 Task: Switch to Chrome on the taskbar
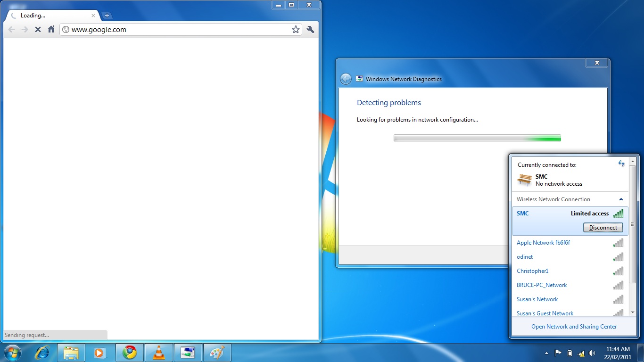[x=130, y=353]
